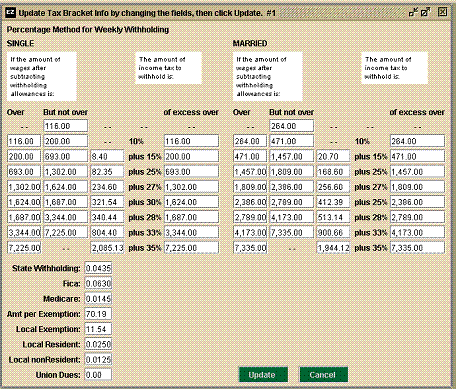Select the Fica rate field
Image resolution: width=456 pixels, height=389 pixels.
pyautogui.click(x=98, y=283)
